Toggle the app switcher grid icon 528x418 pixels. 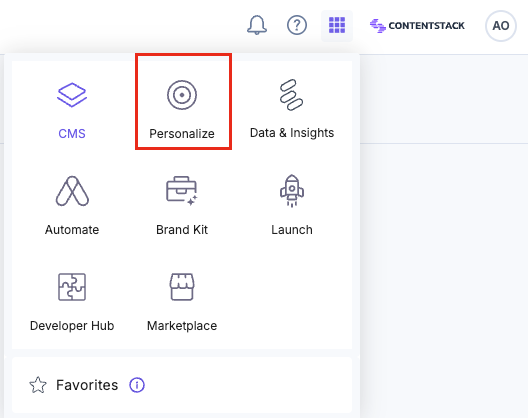(337, 26)
